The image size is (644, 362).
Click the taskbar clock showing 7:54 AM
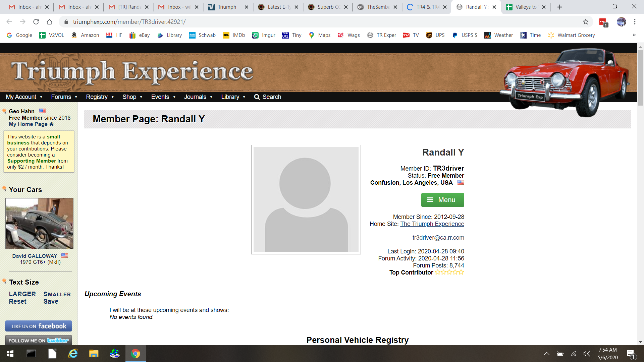click(x=607, y=354)
